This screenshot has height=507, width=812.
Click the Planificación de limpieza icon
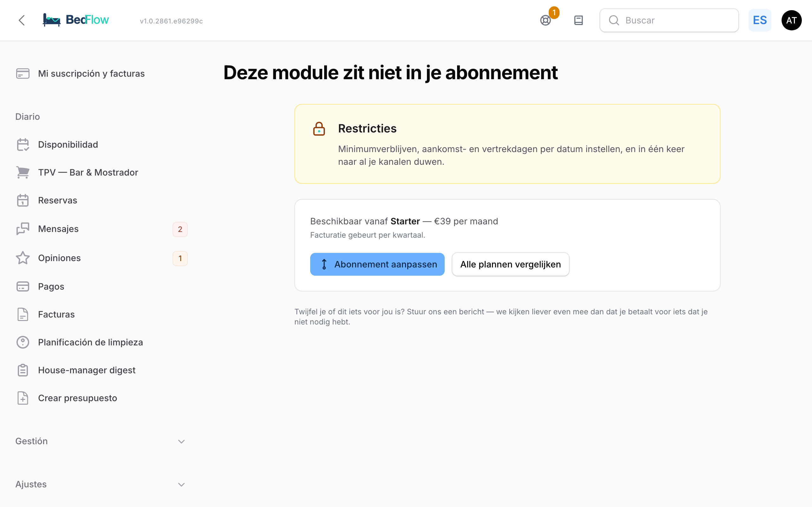23,342
